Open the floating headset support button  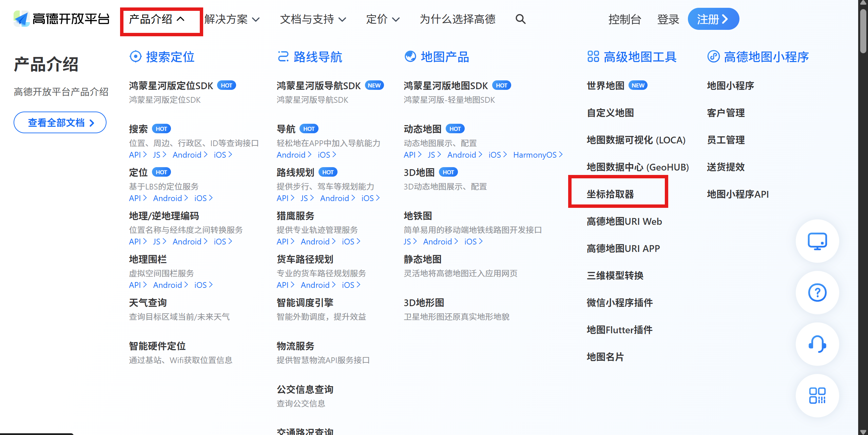(817, 344)
